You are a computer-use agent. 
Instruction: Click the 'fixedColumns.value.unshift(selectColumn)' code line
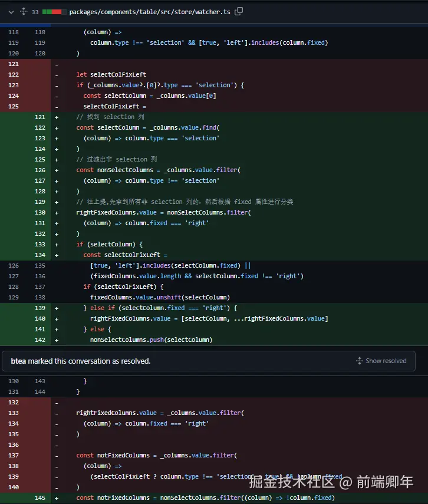tap(160, 297)
